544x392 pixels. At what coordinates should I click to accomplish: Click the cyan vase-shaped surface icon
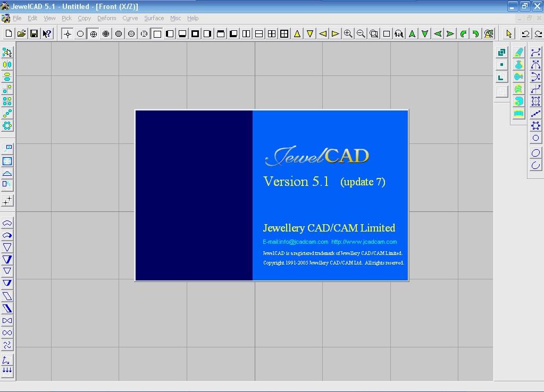pyautogui.click(x=518, y=64)
